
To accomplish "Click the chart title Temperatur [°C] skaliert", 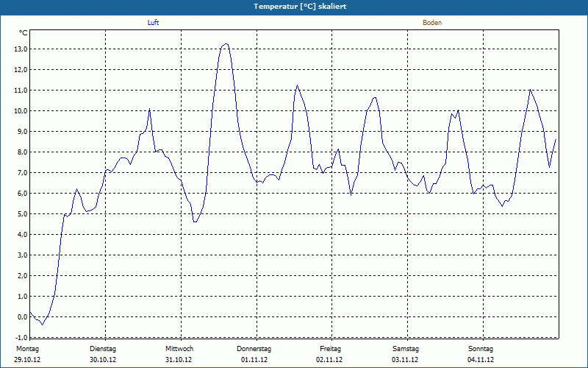I will click(x=300, y=7).
